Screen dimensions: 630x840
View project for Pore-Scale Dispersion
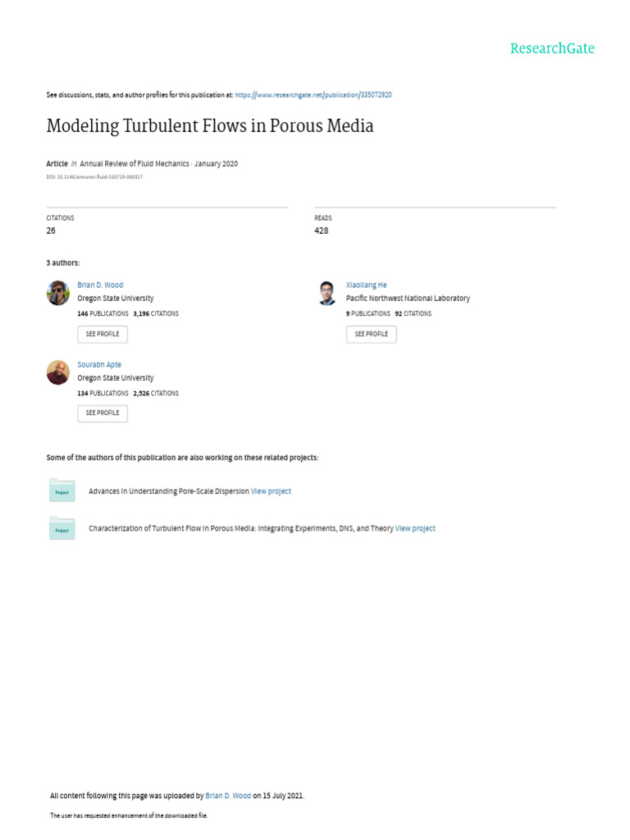pyautogui.click(x=271, y=491)
